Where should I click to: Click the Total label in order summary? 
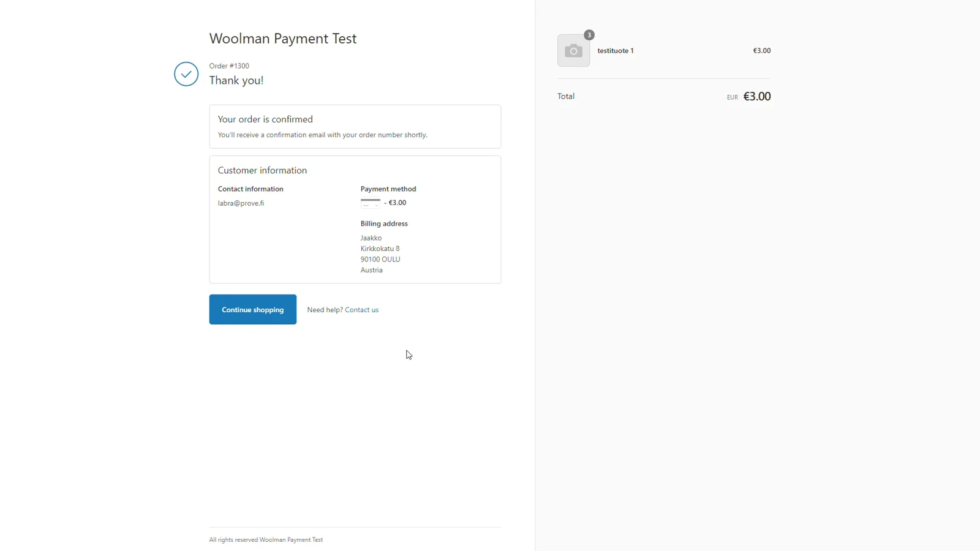tap(566, 97)
